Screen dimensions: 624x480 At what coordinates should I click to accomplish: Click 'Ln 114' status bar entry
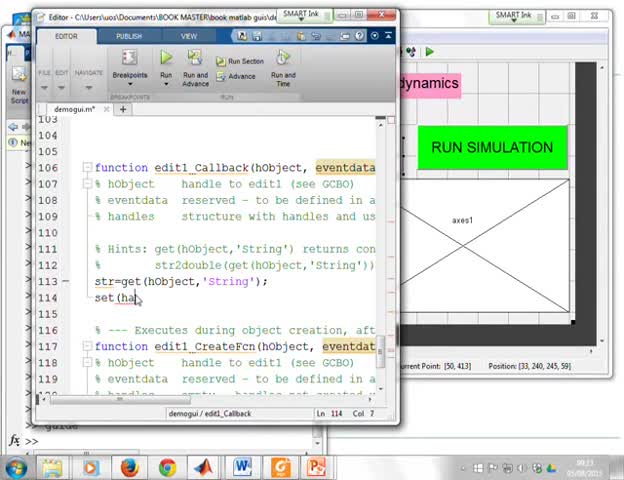pos(329,414)
